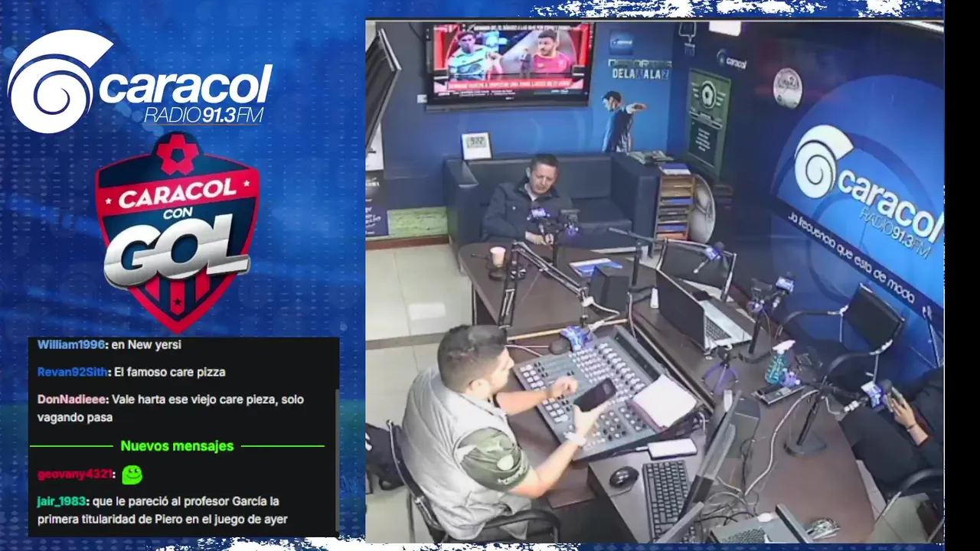Click username William1996 in chat

[71, 345]
